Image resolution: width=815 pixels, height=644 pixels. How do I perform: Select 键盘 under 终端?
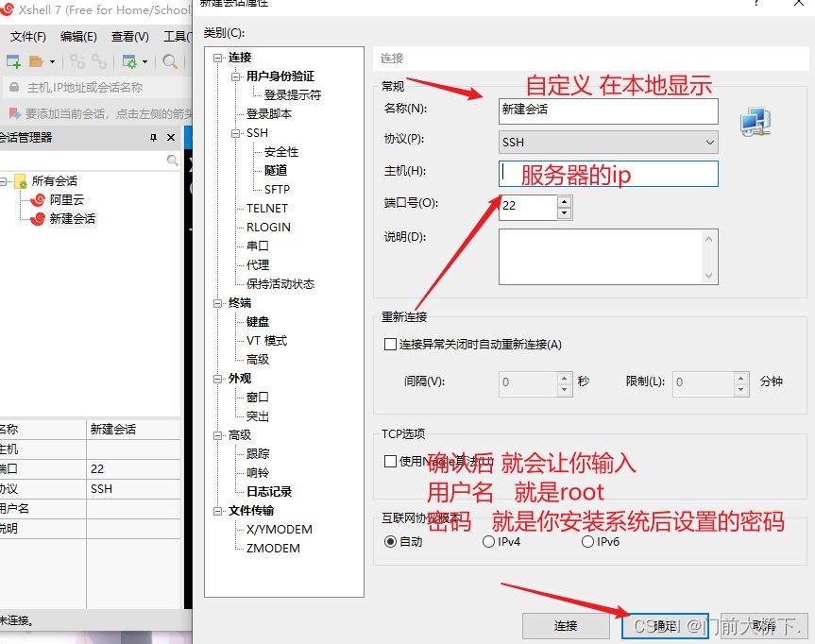click(x=258, y=322)
